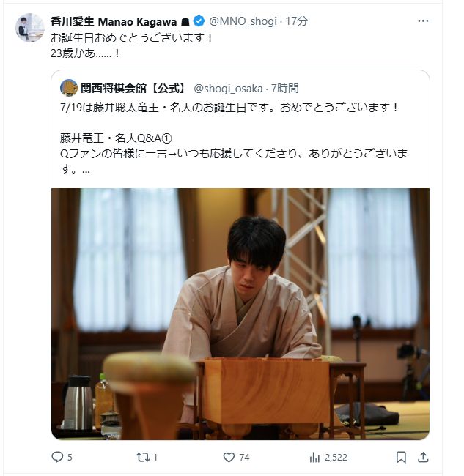Open the @shogi_osaka handle
Screen dimensions: 464x476
(x=228, y=89)
